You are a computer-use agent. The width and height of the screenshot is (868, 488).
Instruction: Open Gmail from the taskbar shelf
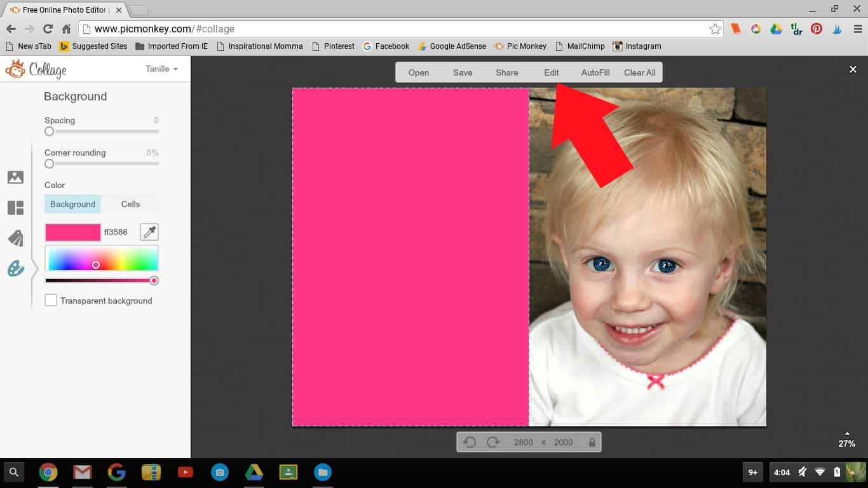[82, 472]
